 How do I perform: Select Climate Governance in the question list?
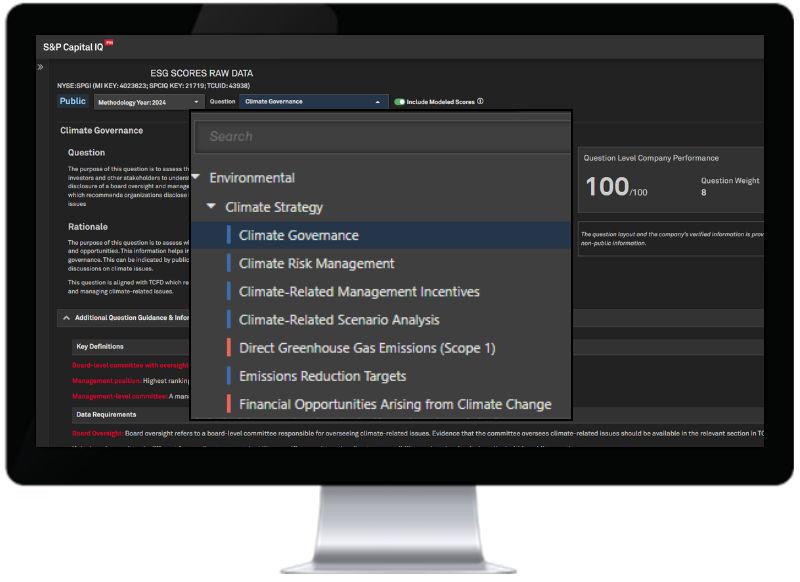[x=381, y=235]
